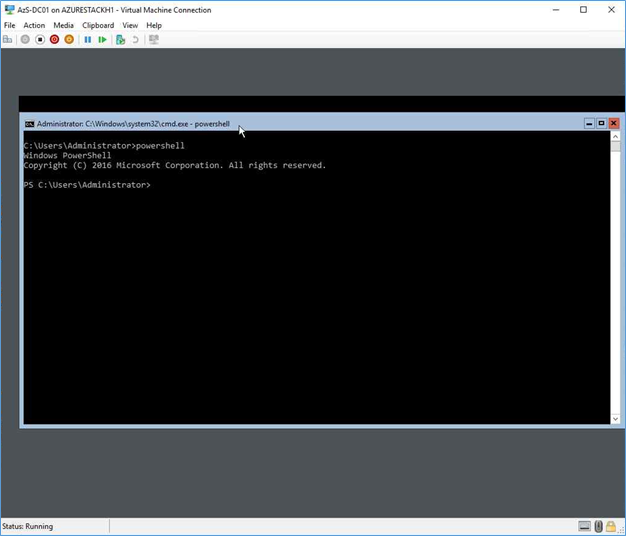The image size is (626, 536).
Task: Open the Help menu
Action: (x=154, y=25)
